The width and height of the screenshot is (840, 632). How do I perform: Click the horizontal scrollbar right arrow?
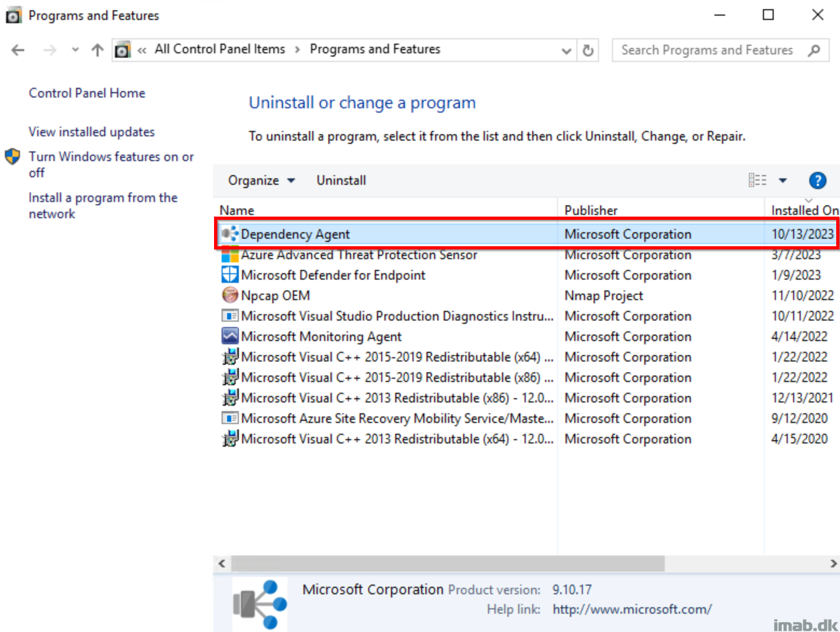pyautogui.click(x=834, y=564)
